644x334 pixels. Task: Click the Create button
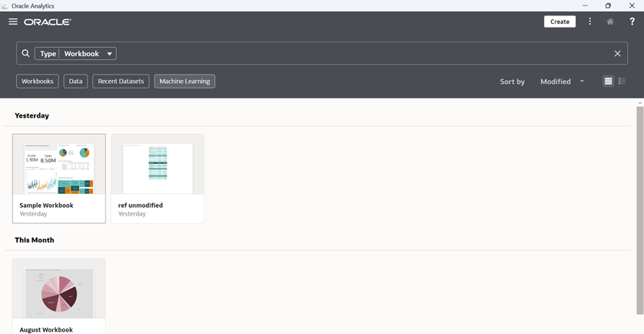coord(559,22)
